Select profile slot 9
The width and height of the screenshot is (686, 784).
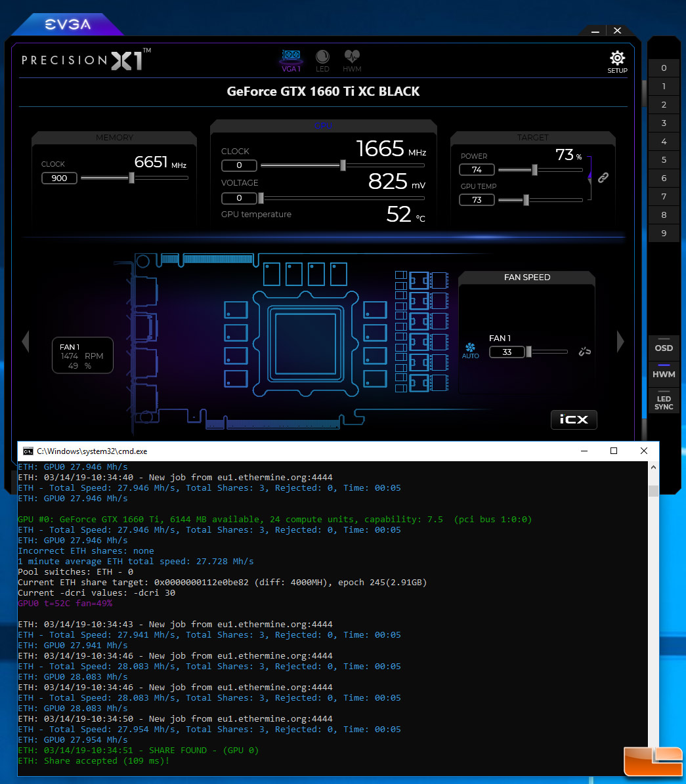coord(664,233)
